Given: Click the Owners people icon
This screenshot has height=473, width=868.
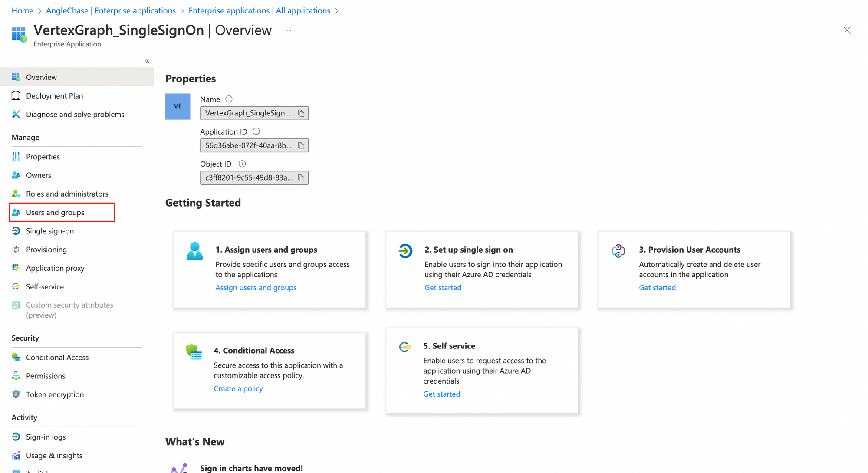Looking at the screenshot, I should pos(16,175).
